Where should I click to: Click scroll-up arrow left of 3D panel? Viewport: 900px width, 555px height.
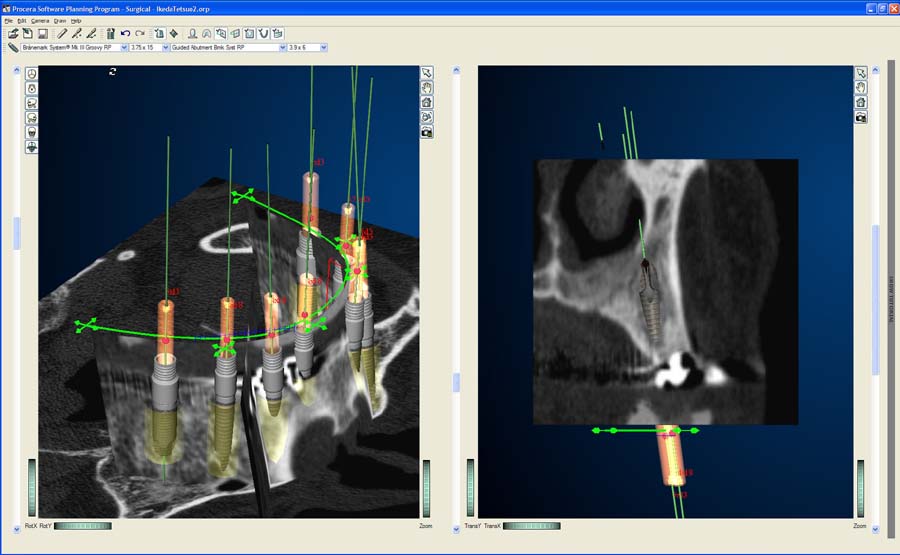[x=17, y=71]
